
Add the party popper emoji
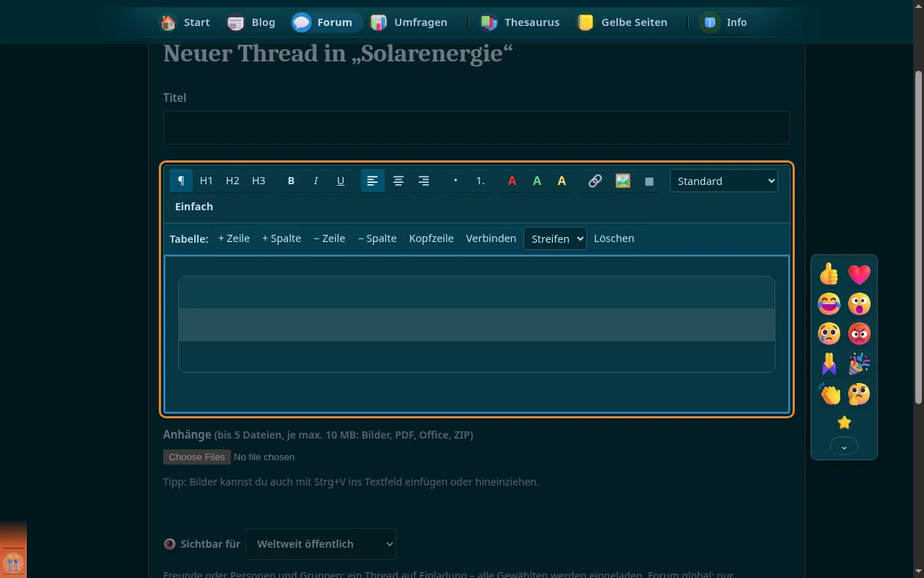[x=859, y=364]
